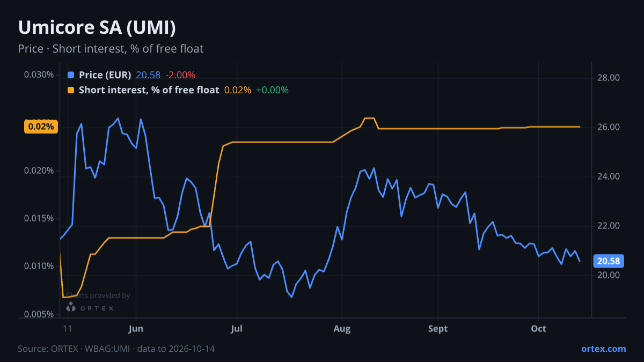The width and height of the screenshot is (644, 362).
Task: Click the 0.010% left axis label
Action: coord(39,266)
